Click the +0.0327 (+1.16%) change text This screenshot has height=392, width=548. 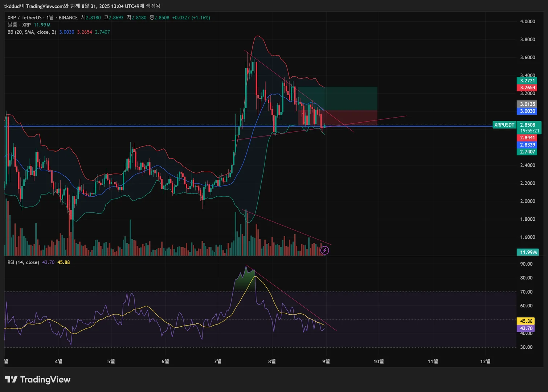[x=191, y=17]
